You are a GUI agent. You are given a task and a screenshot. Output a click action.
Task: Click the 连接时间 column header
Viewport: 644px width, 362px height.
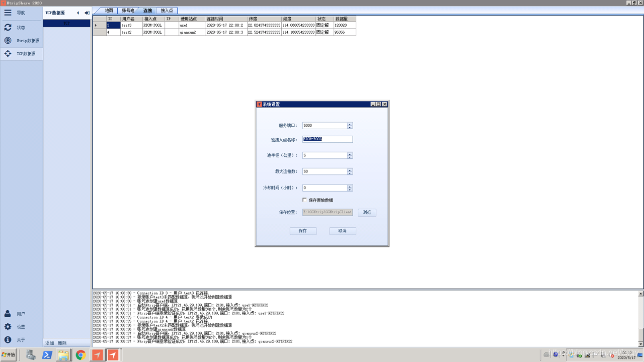point(225,19)
